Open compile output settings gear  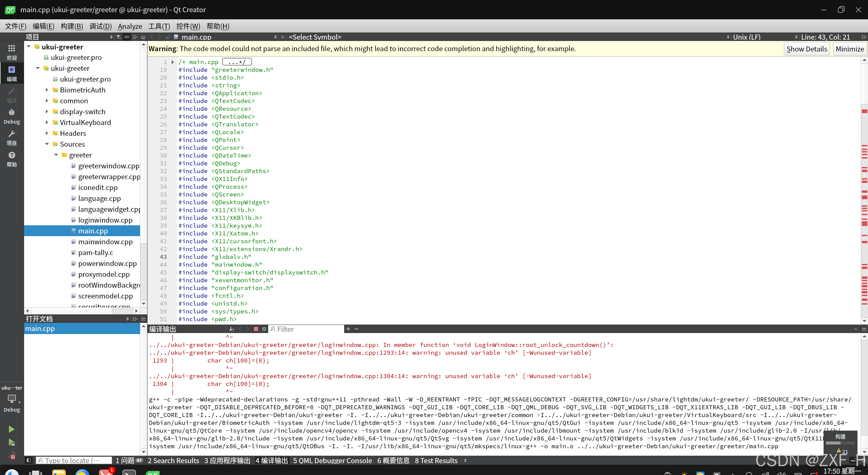point(264,329)
